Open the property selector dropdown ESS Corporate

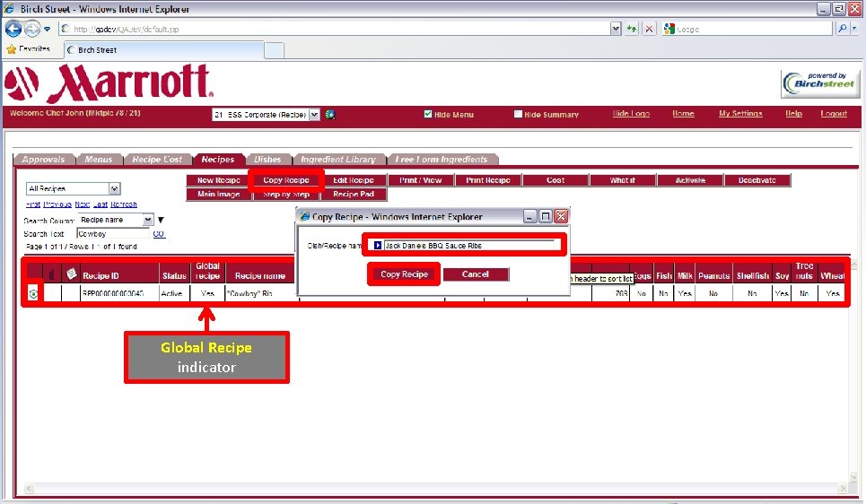click(314, 114)
